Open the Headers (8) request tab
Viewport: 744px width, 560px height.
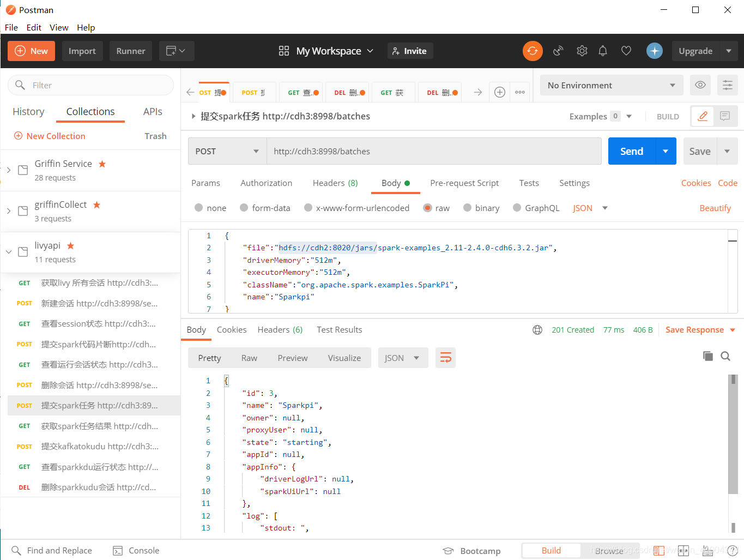click(x=335, y=183)
